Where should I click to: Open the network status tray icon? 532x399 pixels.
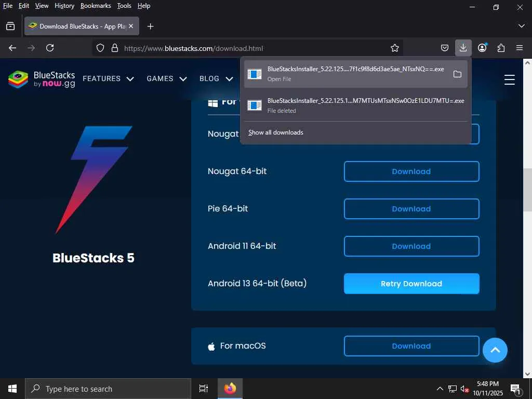[453, 389]
